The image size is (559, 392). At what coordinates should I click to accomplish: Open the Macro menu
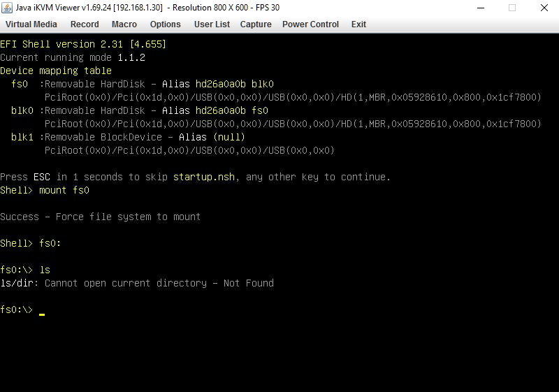pos(124,24)
